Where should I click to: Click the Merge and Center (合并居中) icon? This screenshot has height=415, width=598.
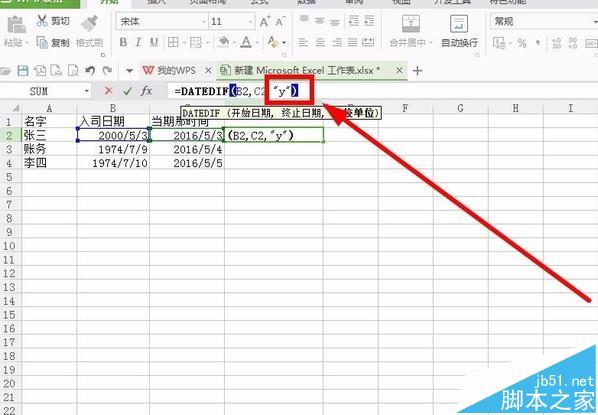pyautogui.click(x=411, y=24)
